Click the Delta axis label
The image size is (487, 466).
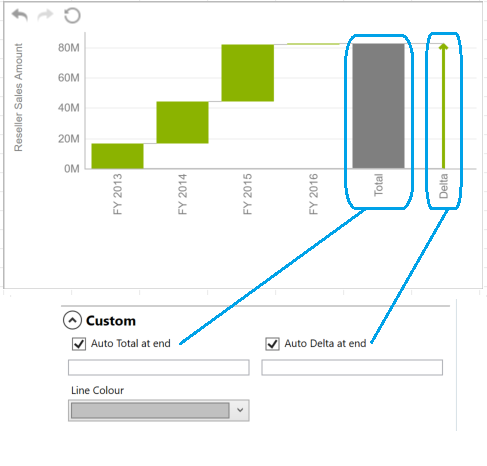[x=443, y=186]
